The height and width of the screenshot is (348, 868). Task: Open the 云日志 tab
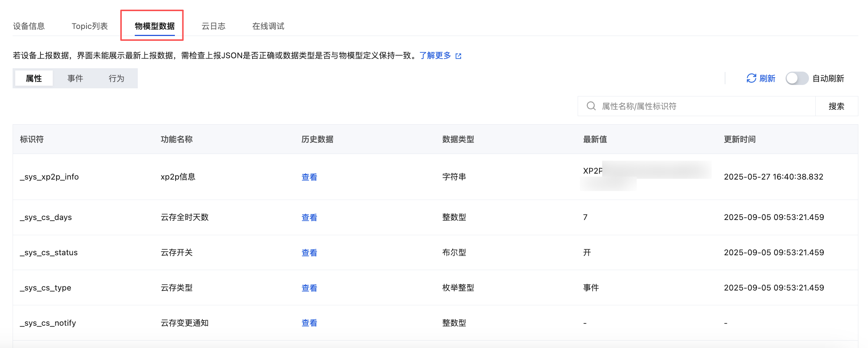click(x=213, y=26)
